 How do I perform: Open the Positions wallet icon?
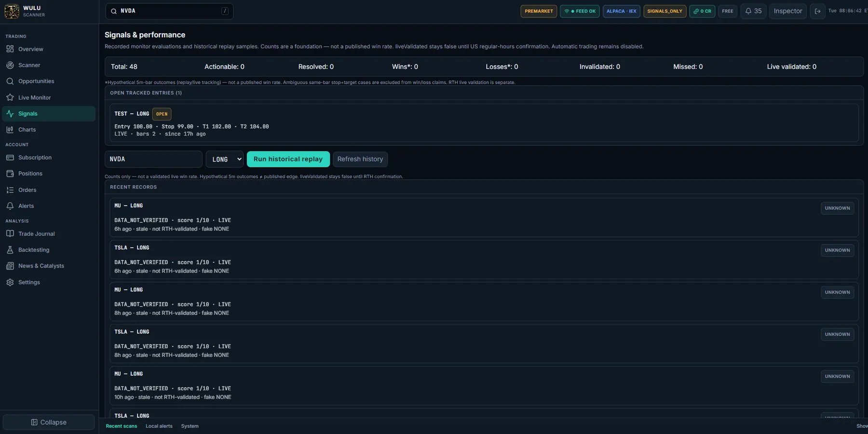coord(10,174)
